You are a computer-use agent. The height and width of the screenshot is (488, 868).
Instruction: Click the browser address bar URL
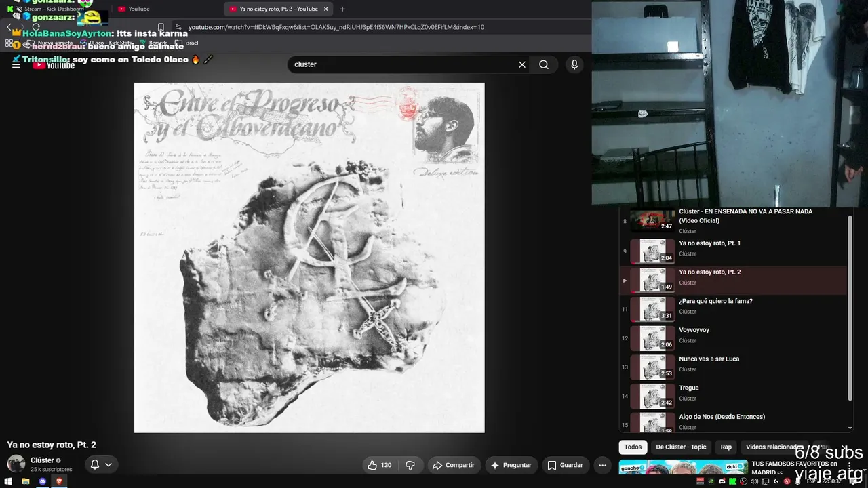pos(336,27)
